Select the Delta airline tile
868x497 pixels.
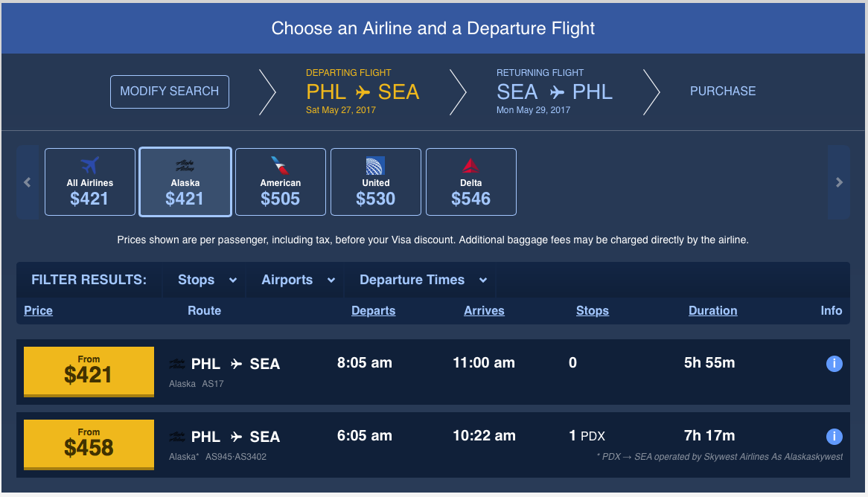click(471, 182)
